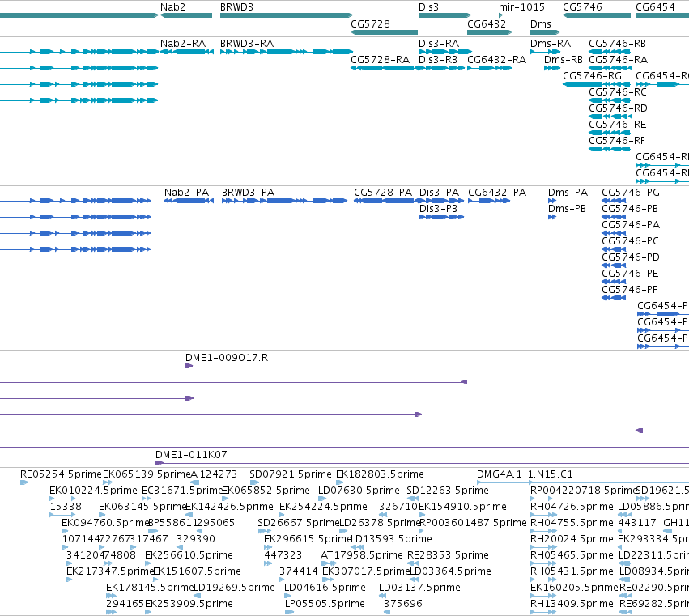The image size is (689, 616).
Task: Select the RH13409.5prime EST
Action: pyautogui.click(x=543, y=612)
